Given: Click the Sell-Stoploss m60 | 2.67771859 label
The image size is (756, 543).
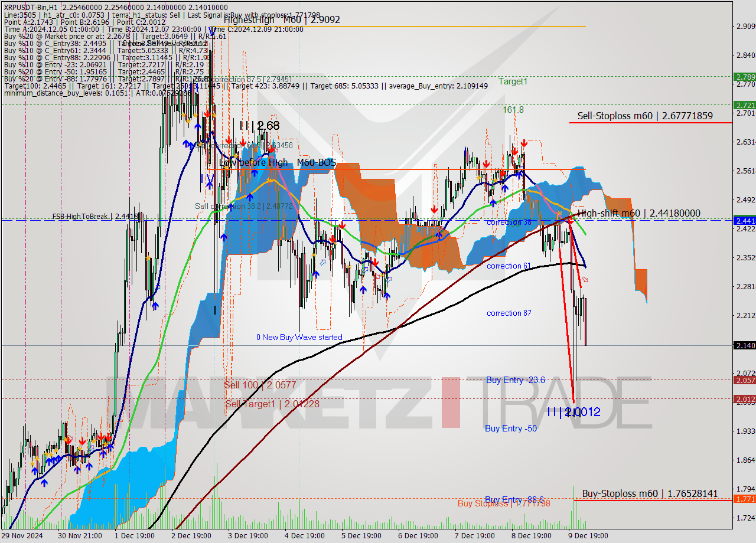Looking at the screenshot, I should click(x=645, y=116).
